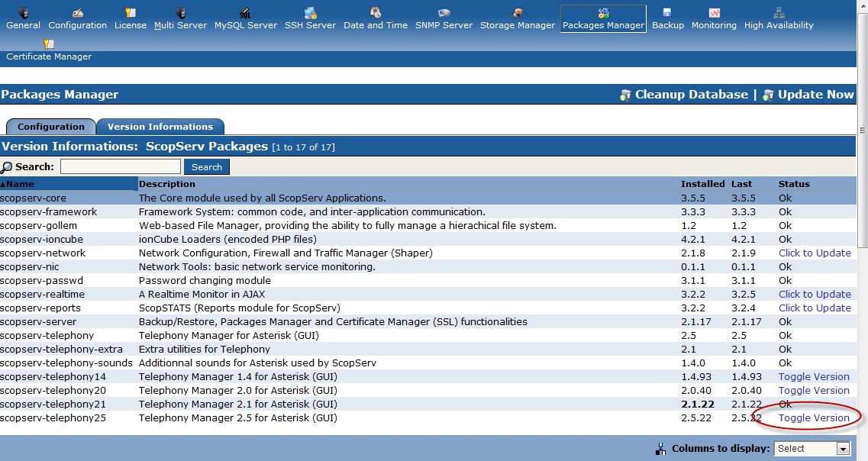Open the Date and Time icon

click(376, 12)
